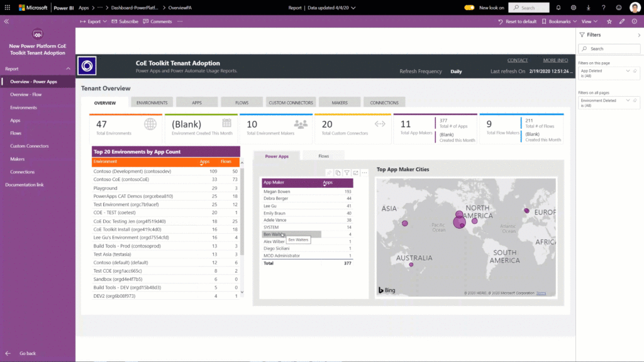Viewport: 644px width, 362px height.
Task: Click the map Terms link
Action: click(541, 293)
